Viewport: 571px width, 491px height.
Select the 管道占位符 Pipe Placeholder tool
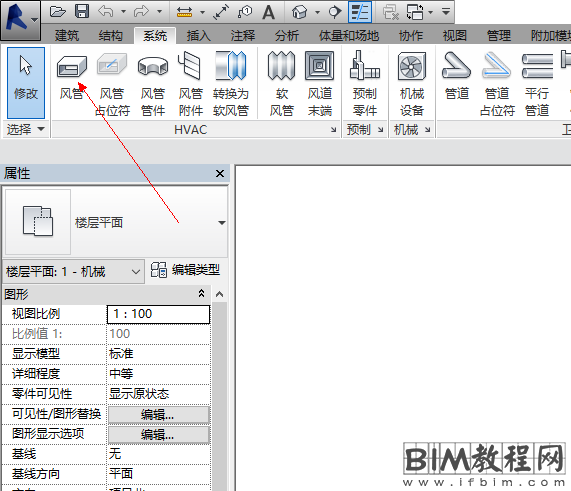tap(497, 84)
